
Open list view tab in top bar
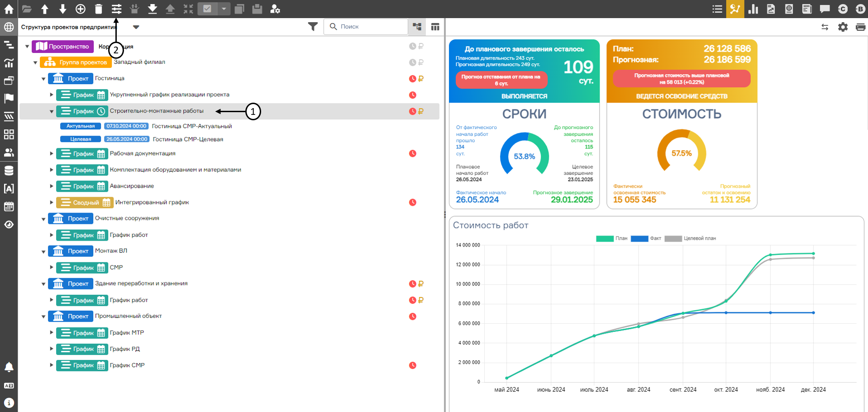tap(717, 9)
